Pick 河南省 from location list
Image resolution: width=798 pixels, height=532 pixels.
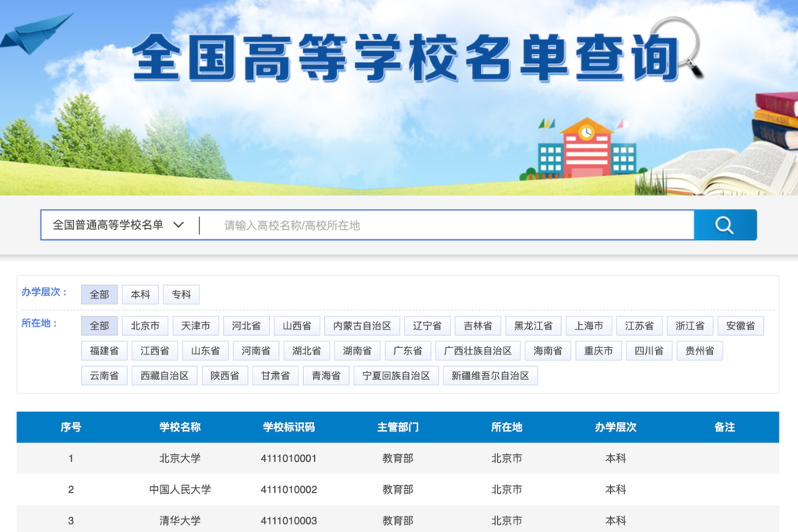point(256,351)
